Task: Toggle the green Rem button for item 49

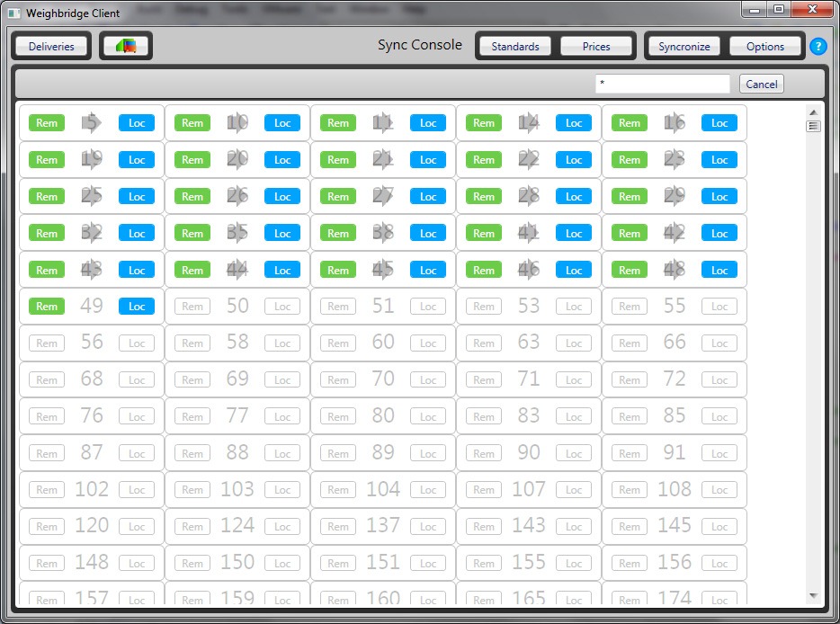Action: 47,307
